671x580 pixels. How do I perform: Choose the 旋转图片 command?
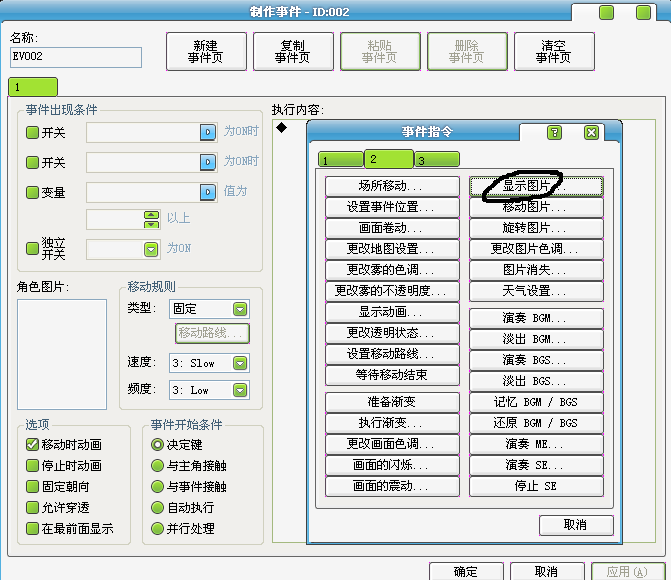(537, 228)
